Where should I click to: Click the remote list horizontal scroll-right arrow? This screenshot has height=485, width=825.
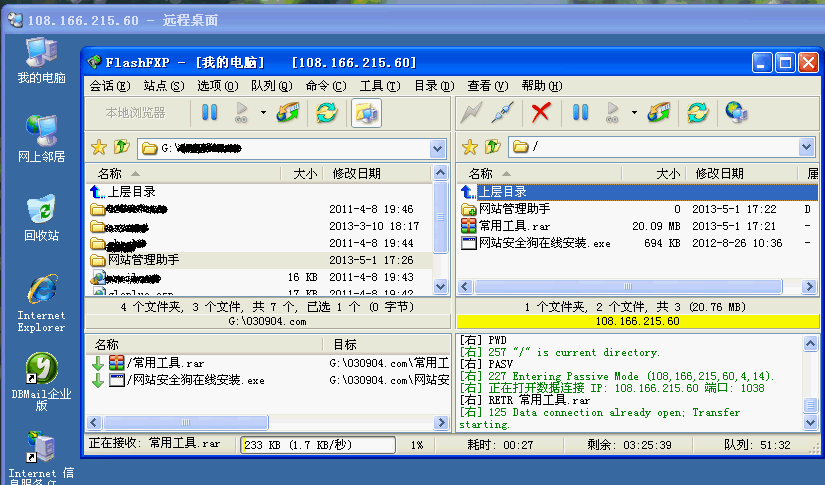(x=809, y=286)
